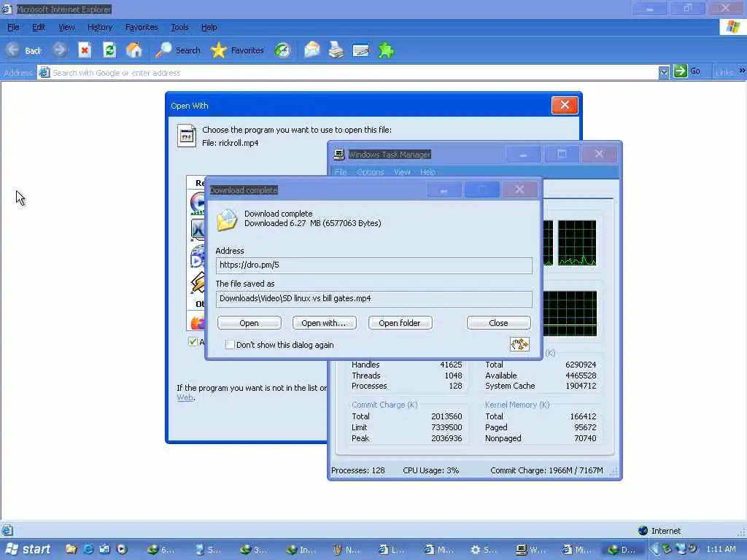Click the envelope icon in Download complete dialog
Viewport: 747px width, 560px height.
coord(227,220)
